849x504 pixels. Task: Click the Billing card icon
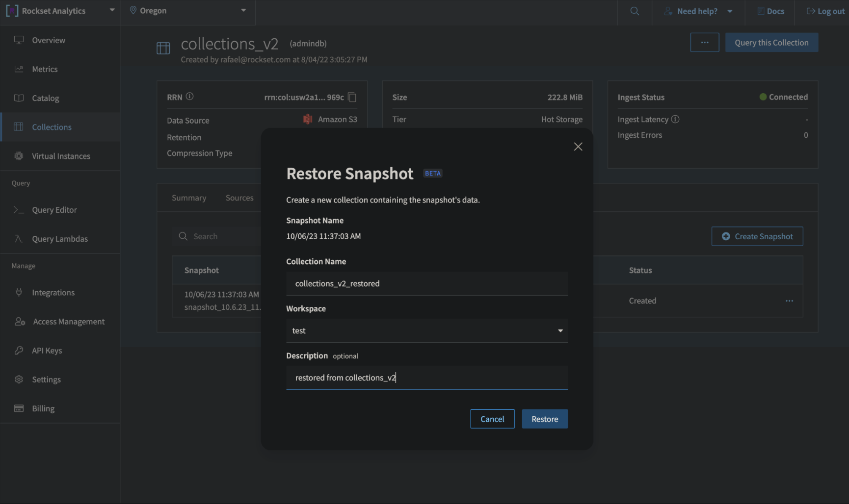[19, 408]
